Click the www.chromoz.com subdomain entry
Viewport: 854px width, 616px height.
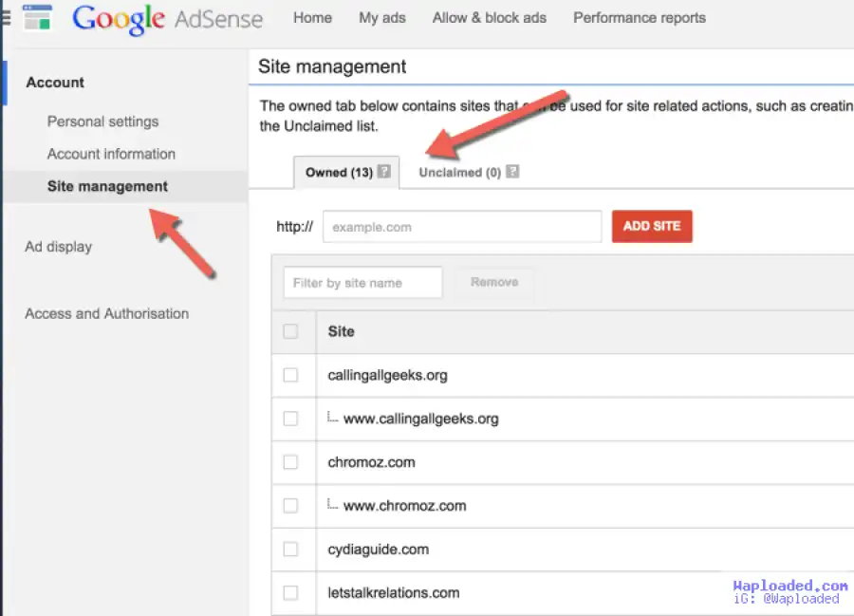click(404, 506)
